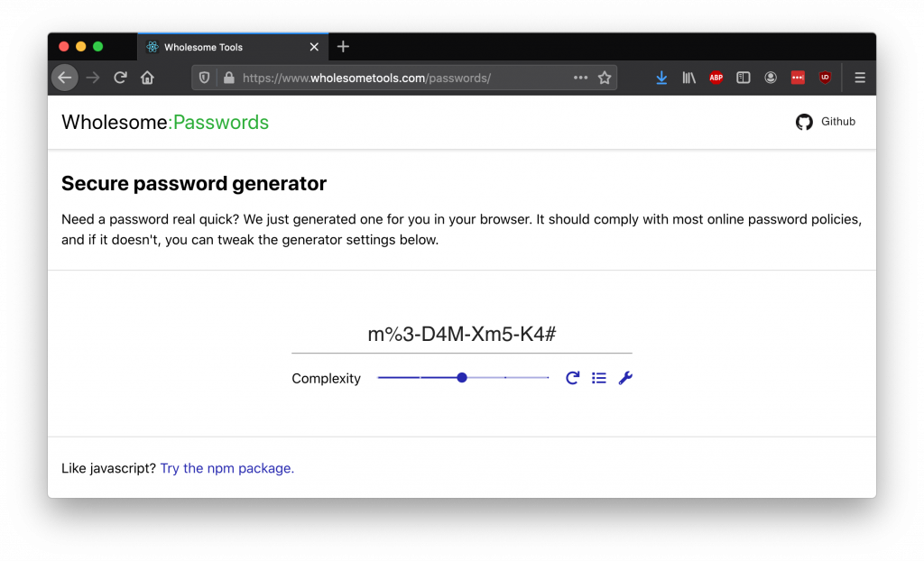The height and width of the screenshot is (561, 924).
Task: Click the address bar URL
Action: pos(366,78)
